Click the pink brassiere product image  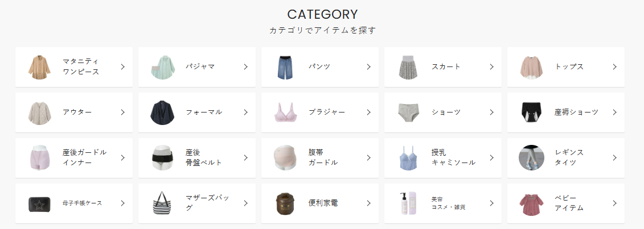[286, 113]
